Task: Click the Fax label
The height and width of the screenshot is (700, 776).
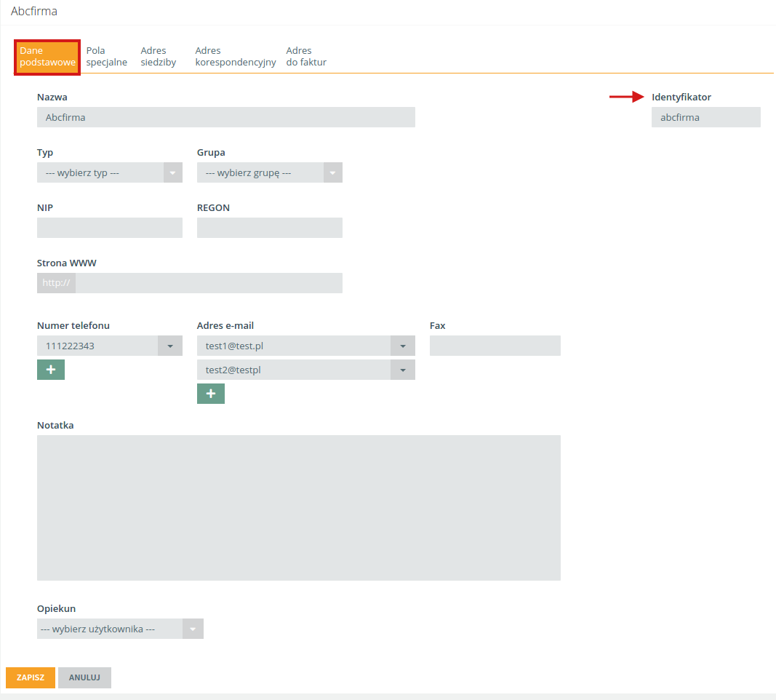Action: (x=438, y=326)
